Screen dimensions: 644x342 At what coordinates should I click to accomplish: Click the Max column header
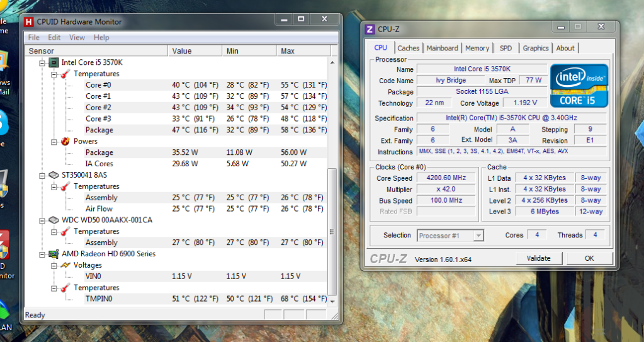click(x=288, y=50)
